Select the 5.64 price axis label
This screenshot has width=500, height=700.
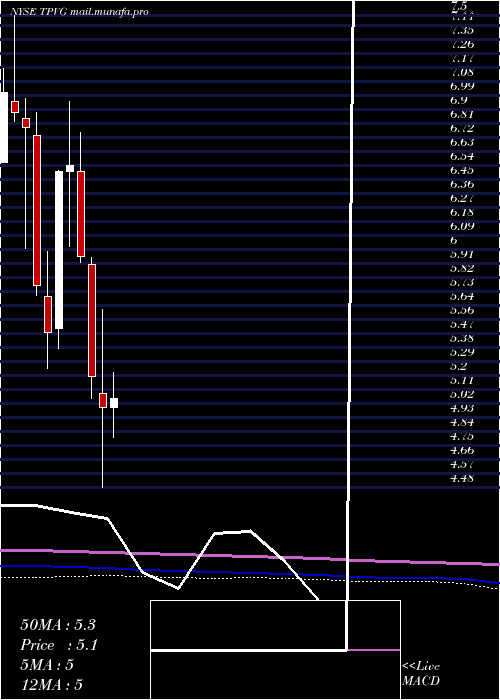(x=462, y=296)
